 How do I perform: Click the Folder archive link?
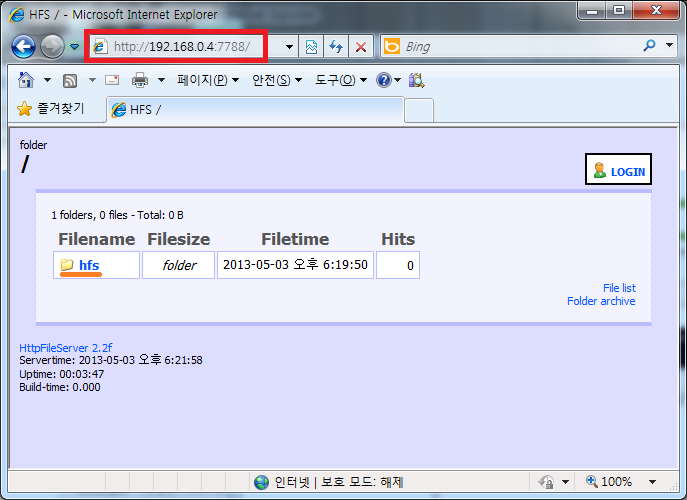click(601, 301)
